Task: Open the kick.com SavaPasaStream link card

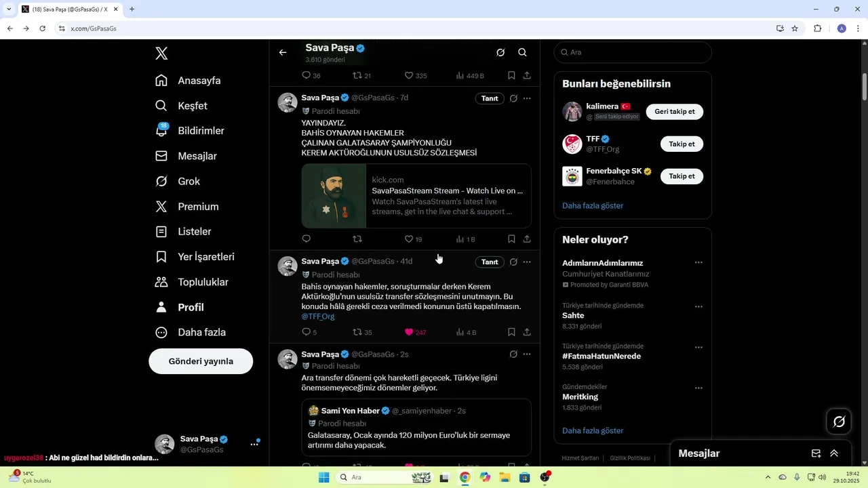Action: tap(416, 196)
